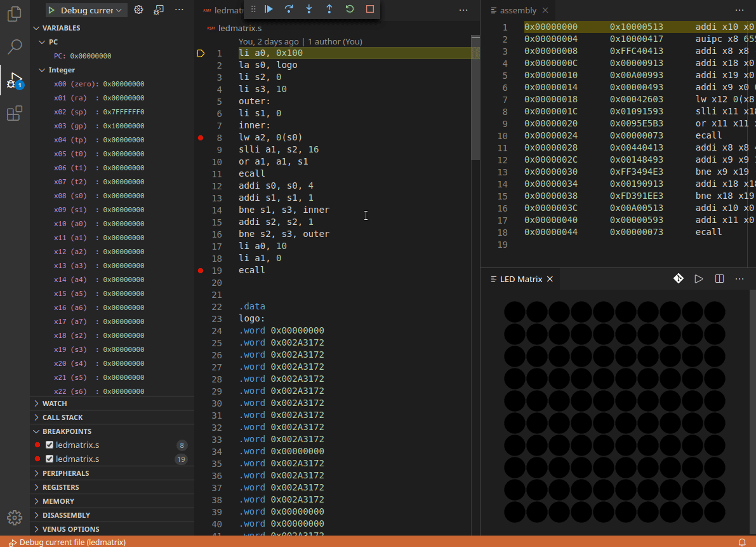This screenshot has width=756, height=547.
Task: Select the LED Matrix tab
Action: (521, 279)
